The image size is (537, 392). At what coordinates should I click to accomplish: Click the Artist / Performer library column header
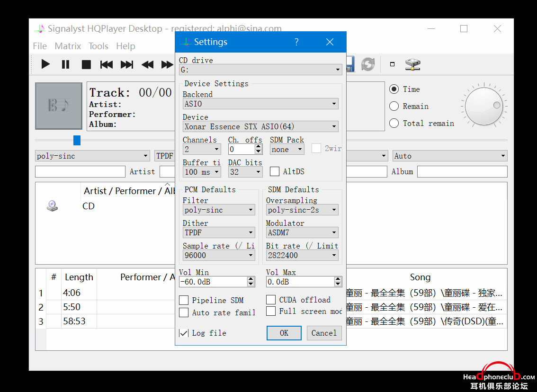(x=129, y=191)
